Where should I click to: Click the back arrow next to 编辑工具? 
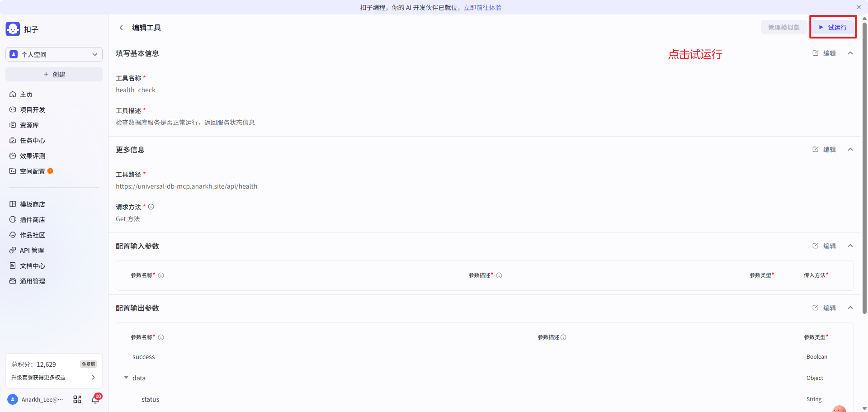pos(121,28)
